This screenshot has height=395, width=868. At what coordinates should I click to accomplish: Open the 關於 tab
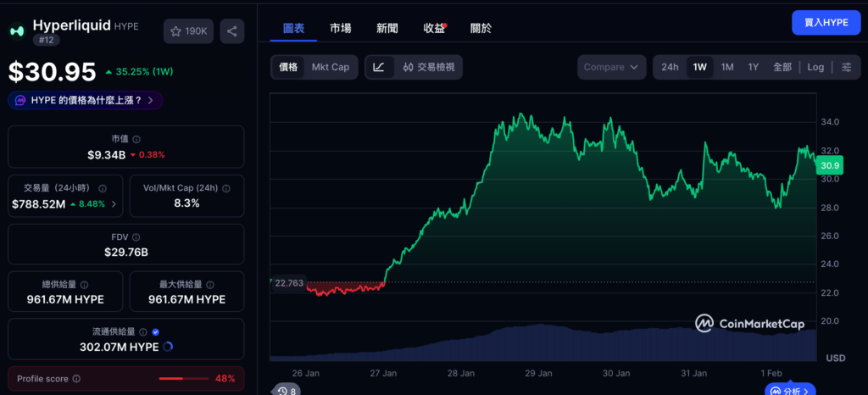click(x=481, y=29)
